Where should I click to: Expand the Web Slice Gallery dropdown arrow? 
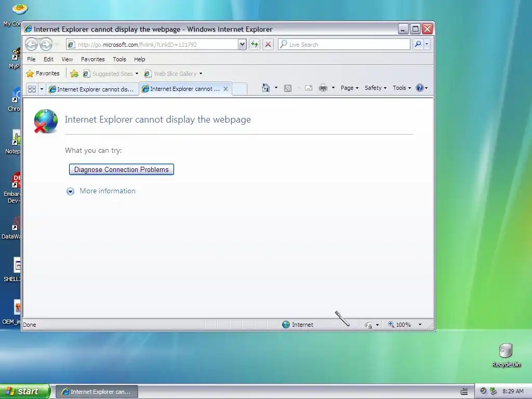tap(201, 74)
